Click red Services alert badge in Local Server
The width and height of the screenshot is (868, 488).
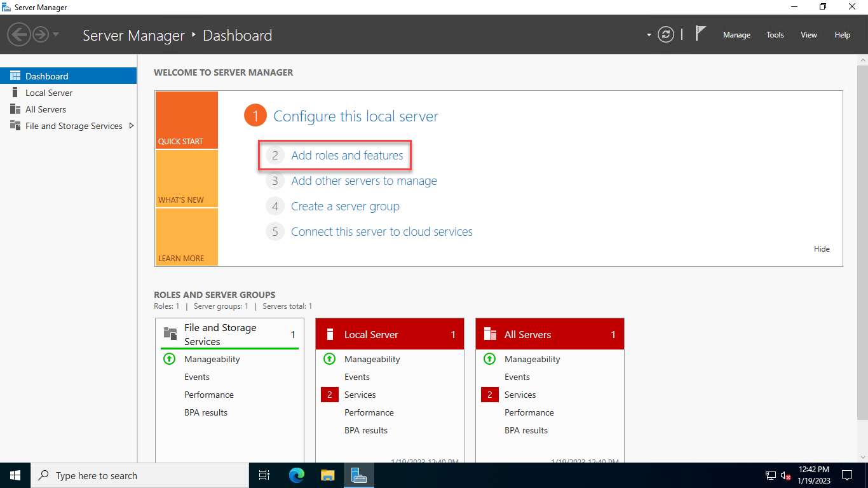pos(330,395)
